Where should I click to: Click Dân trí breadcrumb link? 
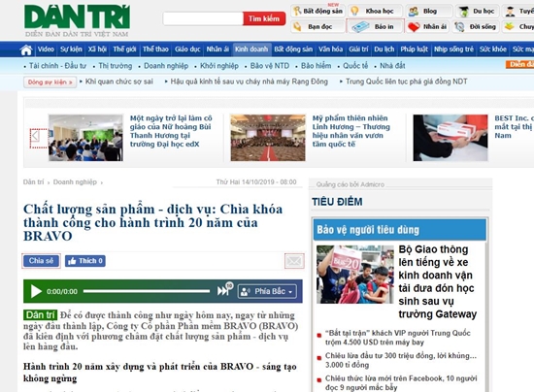click(x=33, y=182)
